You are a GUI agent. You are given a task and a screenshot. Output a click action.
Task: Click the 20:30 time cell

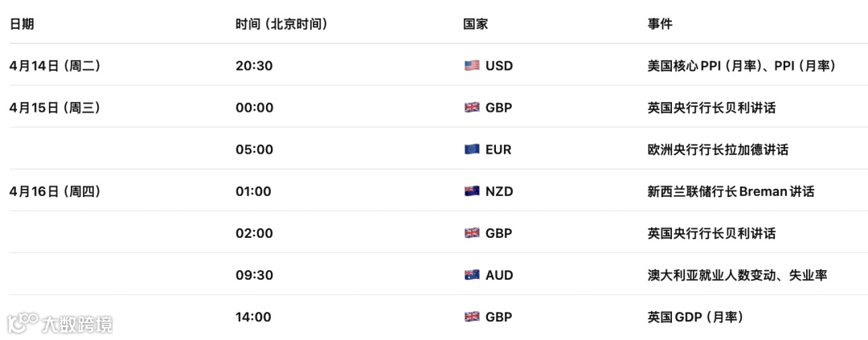pyautogui.click(x=254, y=66)
